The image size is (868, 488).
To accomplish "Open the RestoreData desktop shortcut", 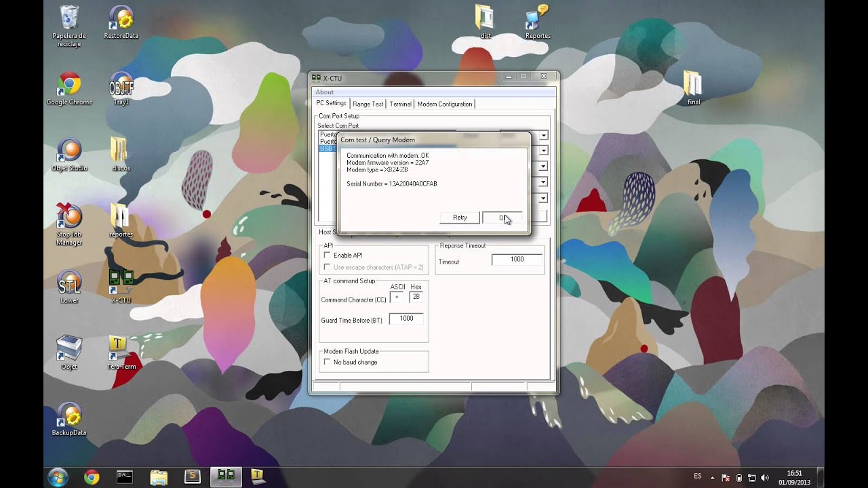I will coord(121,23).
